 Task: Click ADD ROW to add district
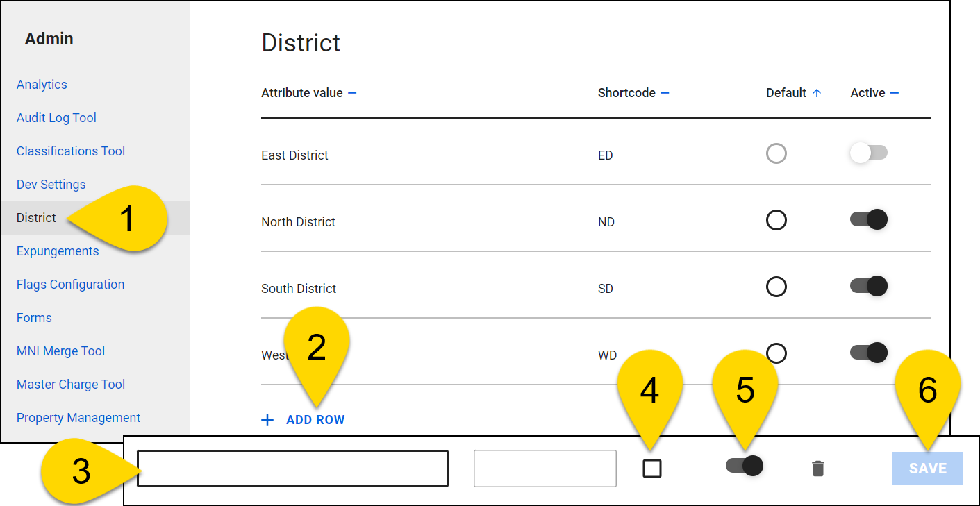pos(315,420)
